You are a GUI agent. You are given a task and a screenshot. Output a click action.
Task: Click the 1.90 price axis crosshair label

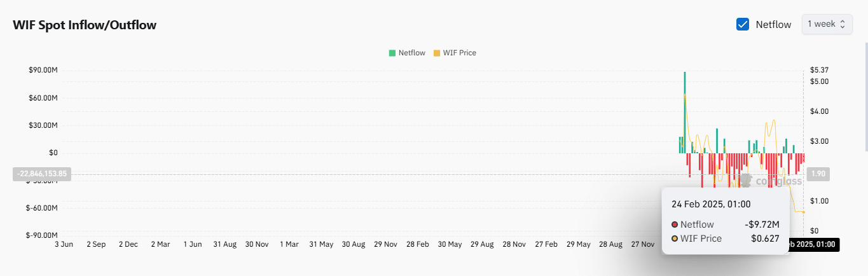point(818,173)
